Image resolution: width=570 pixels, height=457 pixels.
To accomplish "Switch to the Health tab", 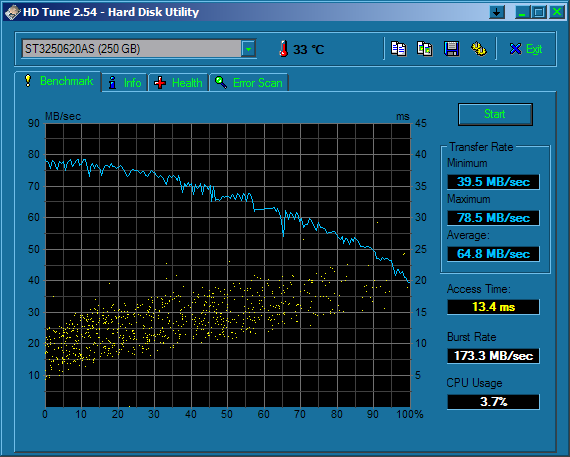I will 178,83.
